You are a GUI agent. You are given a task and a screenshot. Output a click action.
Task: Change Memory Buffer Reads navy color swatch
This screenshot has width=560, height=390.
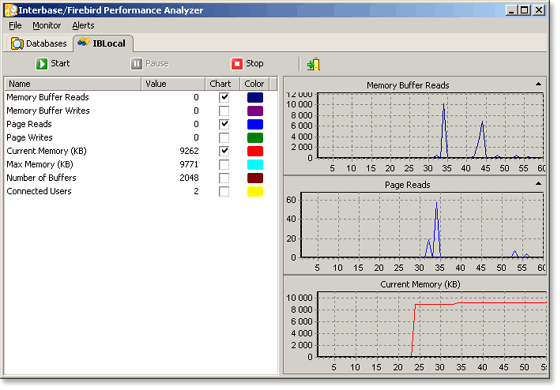255,98
